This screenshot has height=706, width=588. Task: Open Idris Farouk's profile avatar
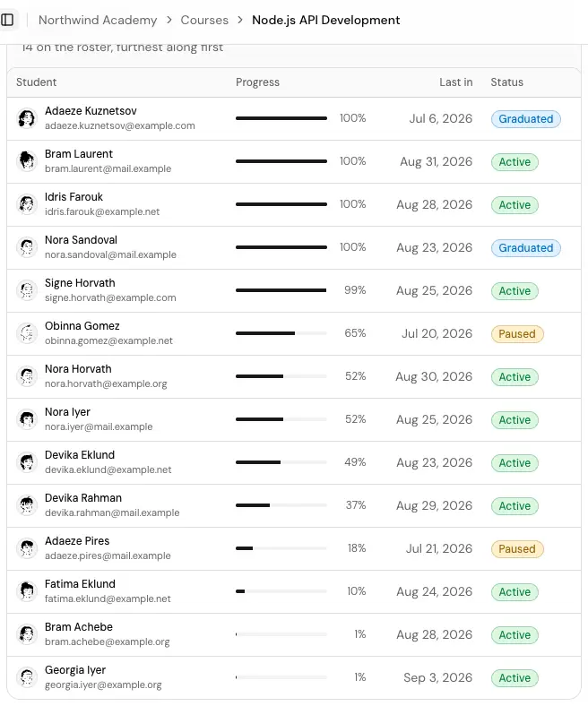click(27, 204)
